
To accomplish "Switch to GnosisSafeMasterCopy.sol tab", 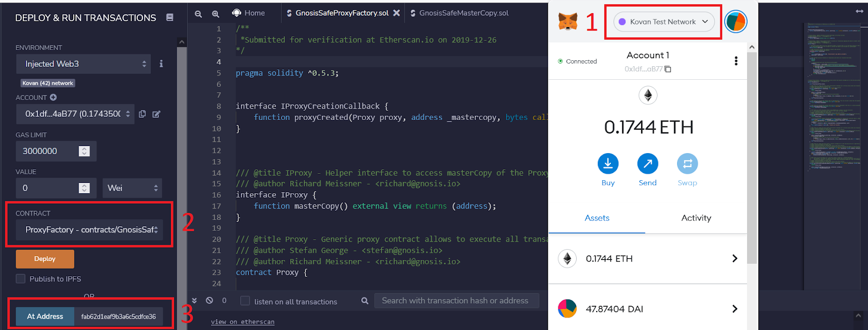I will [464, 13].
